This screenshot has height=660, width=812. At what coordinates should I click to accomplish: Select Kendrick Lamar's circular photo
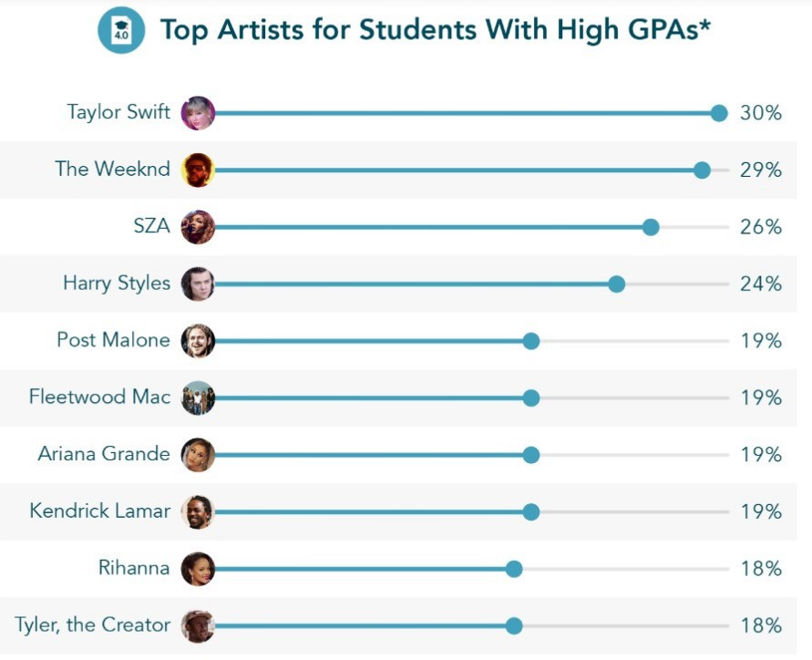pos(198,511)
